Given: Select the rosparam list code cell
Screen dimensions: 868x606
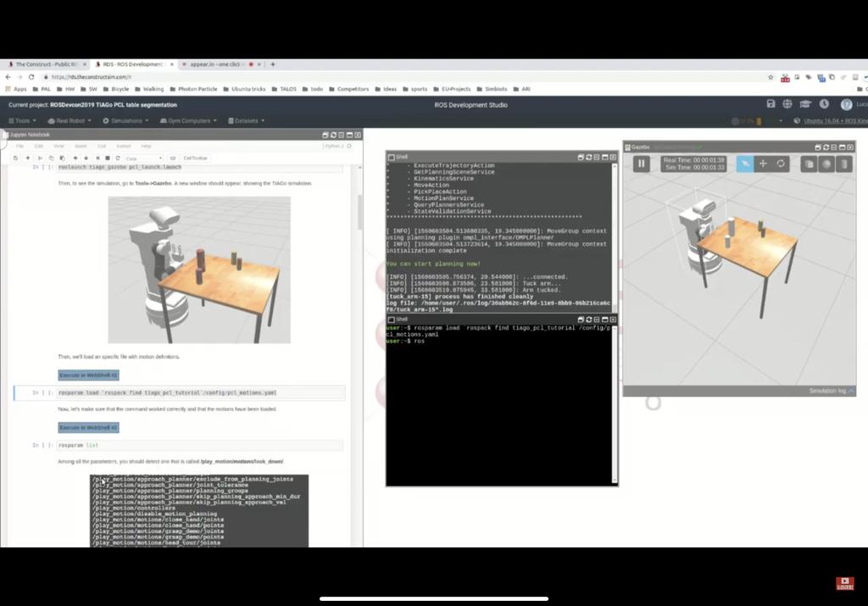Looking at the screenshot, I should (x=199, y=445).
